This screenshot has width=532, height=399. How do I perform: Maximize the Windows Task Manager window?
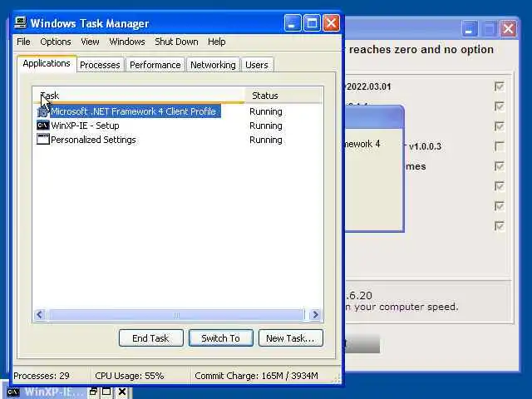312,23
